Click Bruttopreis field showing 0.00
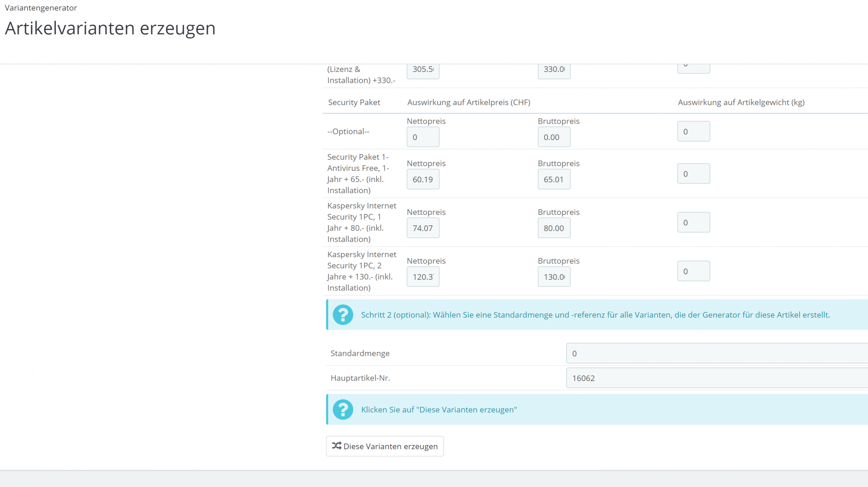This screenshot has height=487, width=868. pyautogui.click(x=554, y=137)
